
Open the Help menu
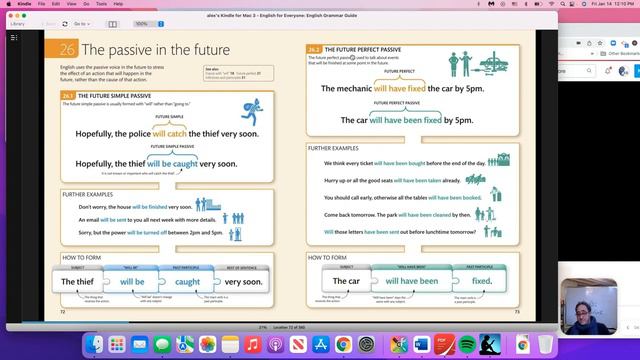[118, 4]
